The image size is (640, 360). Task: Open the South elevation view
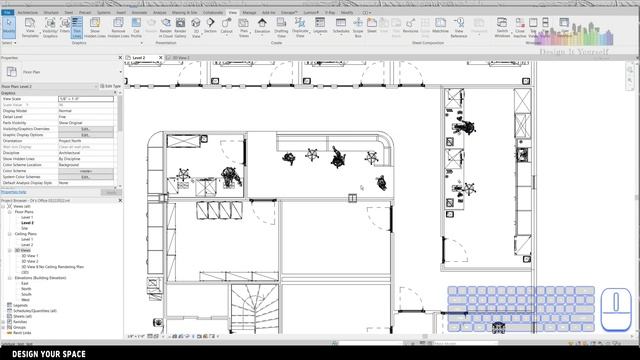click(26, 294)
